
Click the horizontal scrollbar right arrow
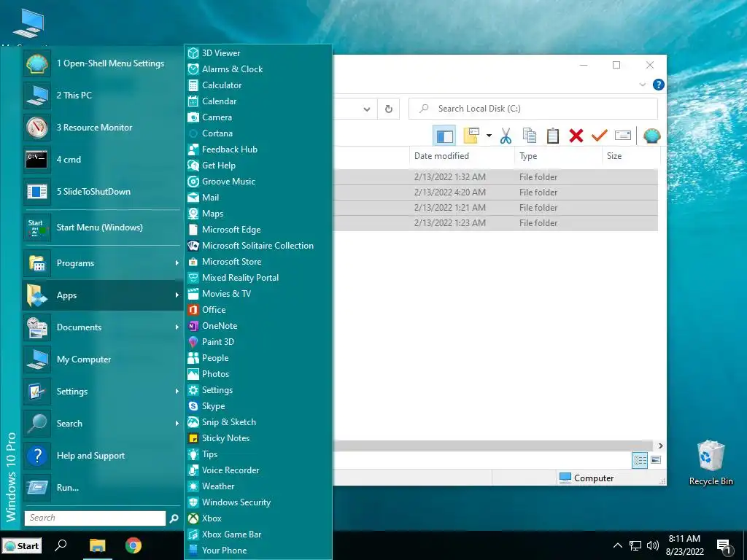point(661,446)
